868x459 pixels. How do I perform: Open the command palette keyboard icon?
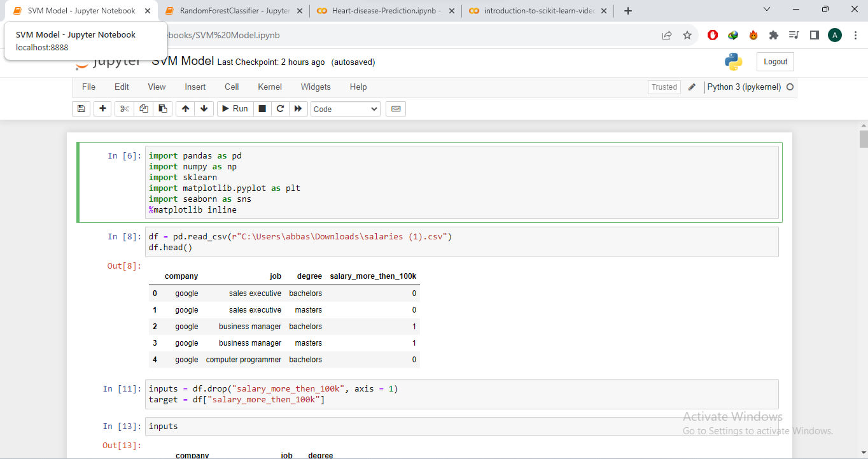pyautogui.click(x=395, y=108)
